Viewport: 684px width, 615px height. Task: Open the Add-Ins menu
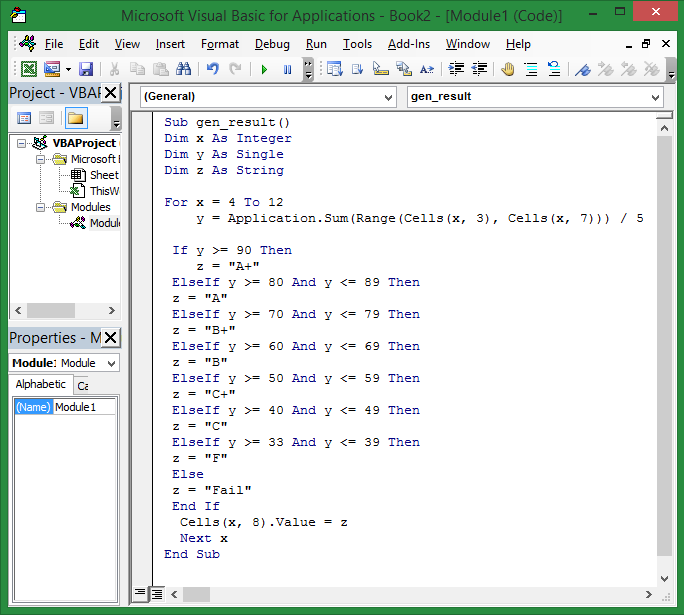pyautogui.click(x=409, y=44)
